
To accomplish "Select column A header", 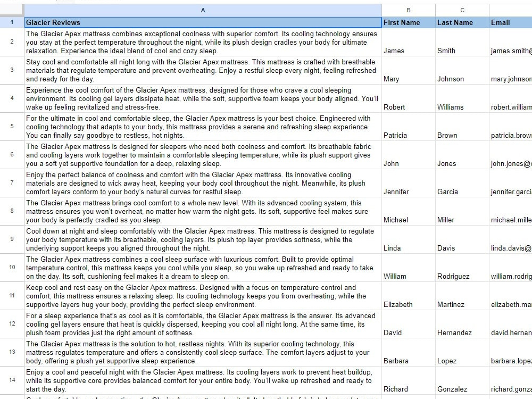I will pyautogui.click(x=203, y=10).
